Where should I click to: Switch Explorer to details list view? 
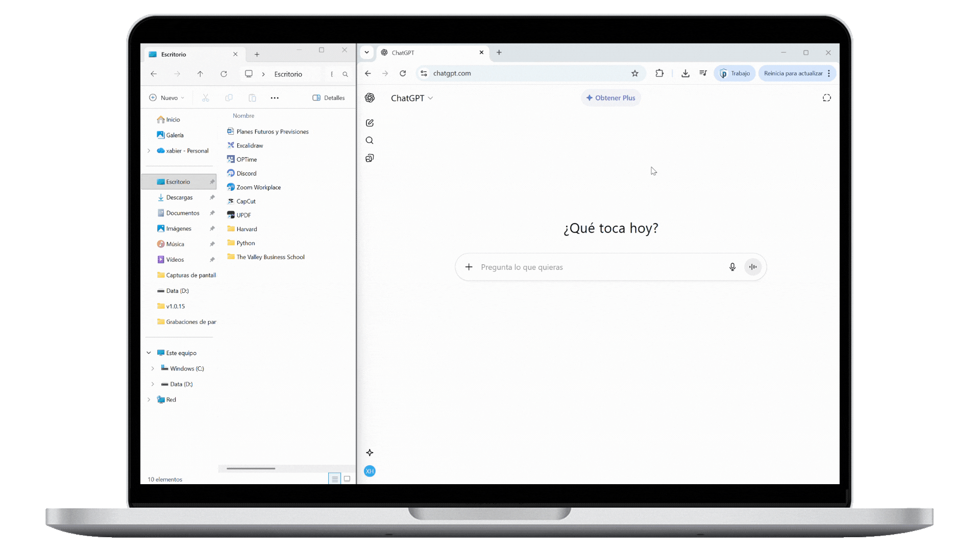click(334, 479)
